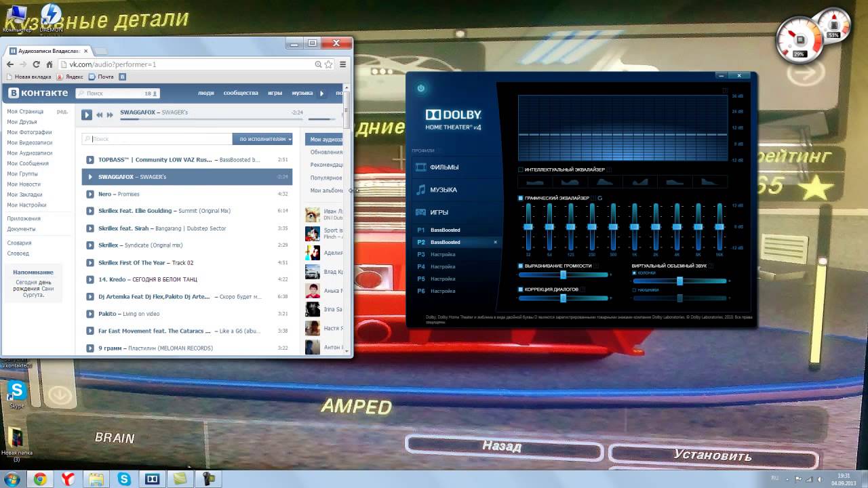868x488 pixels.
Task: Open the Chrome menu (three lines)
Action: pyautogui.click(x=343, y=64)
